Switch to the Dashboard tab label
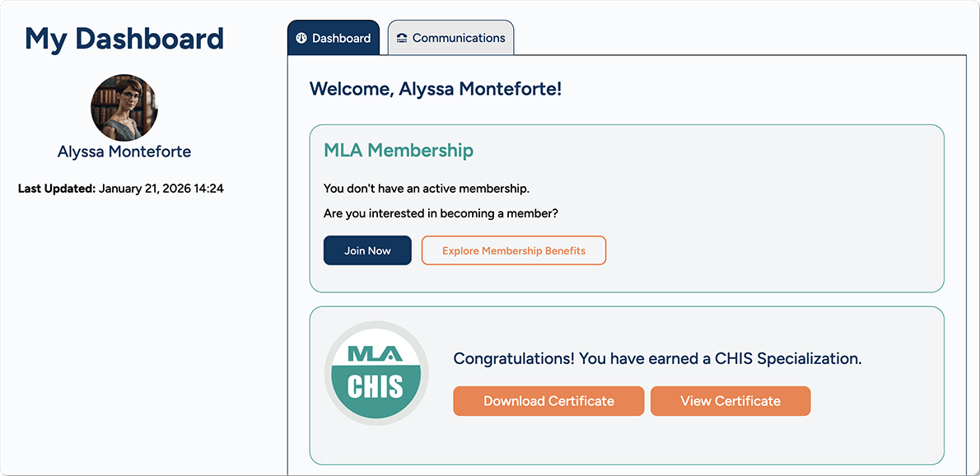 coord(341,38)
